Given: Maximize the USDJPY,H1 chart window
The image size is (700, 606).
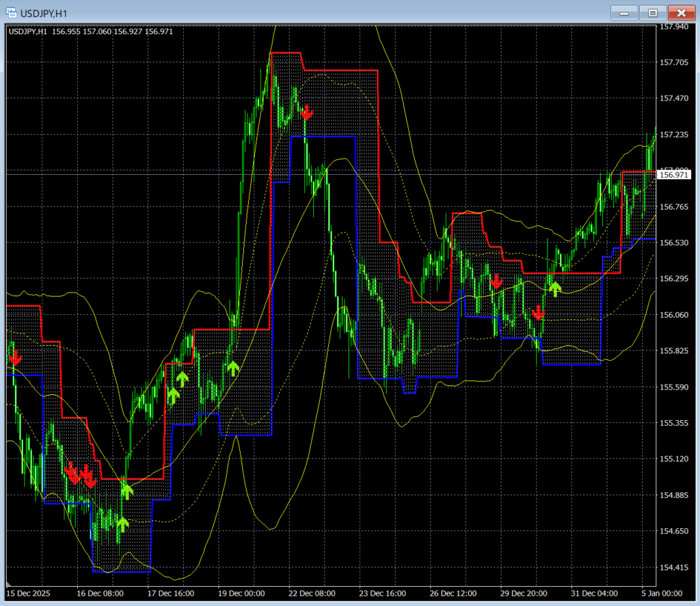Looking at the screenshot, I should pyautogui.click(x=653, y=12).
